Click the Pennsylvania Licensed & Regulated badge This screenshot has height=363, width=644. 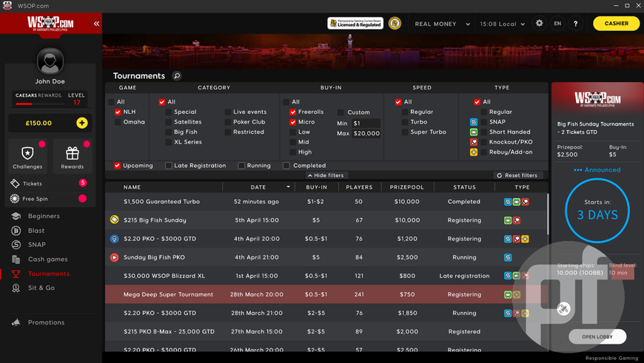coord(355,24)
